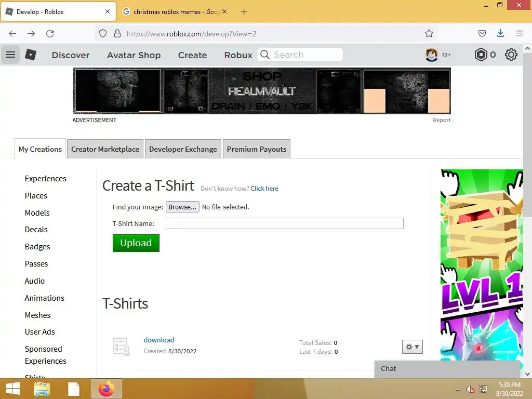The width and height of the screenshot is (532, 399).
Task: Click the Upload button
Action: (x=136, y=243)
